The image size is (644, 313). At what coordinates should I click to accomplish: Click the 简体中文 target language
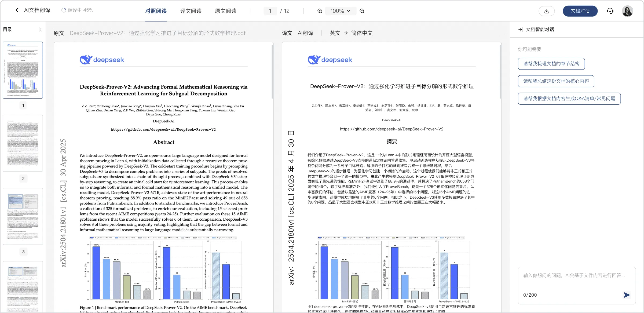point(362,33)
